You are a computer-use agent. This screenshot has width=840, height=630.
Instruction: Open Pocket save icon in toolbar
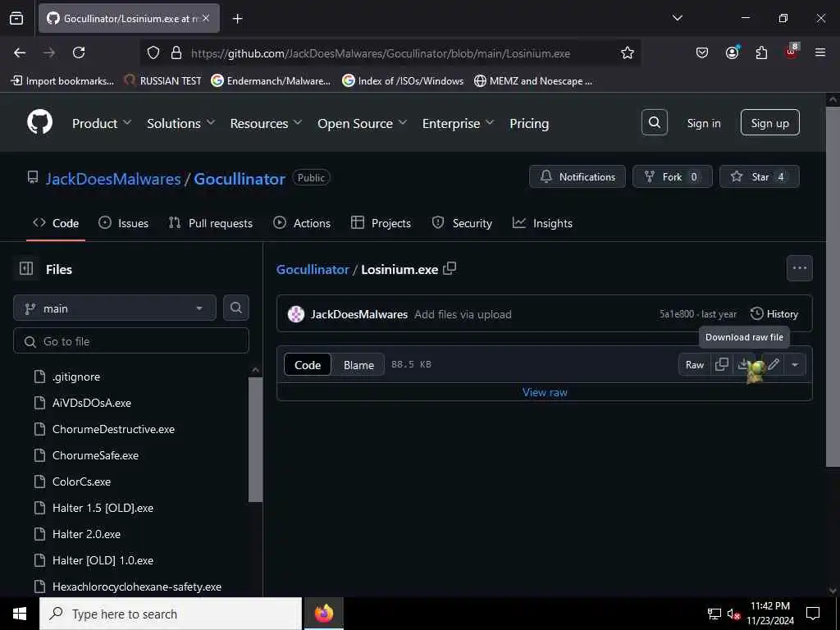tap(702, 52)
